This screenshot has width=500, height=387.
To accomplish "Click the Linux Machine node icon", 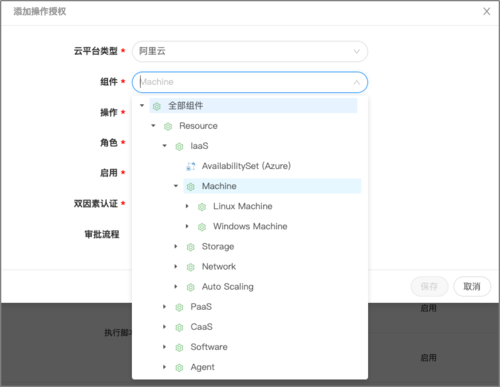I will click(x=202, y=207).
